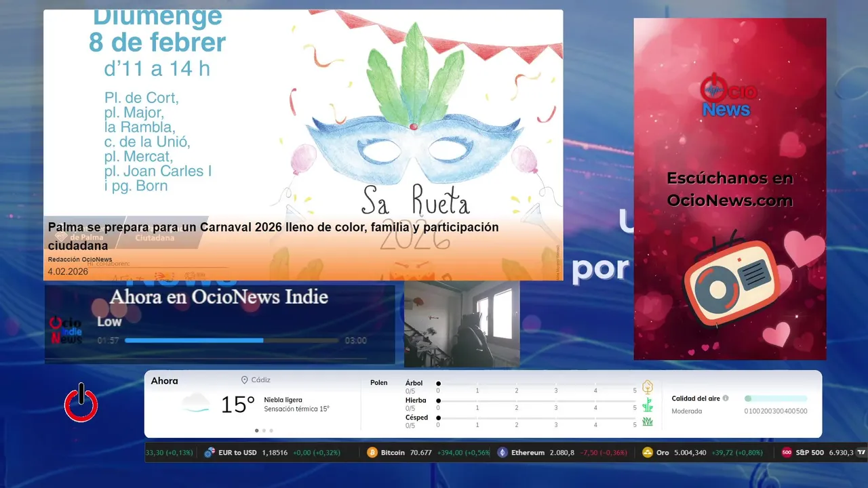Image resolution: width=868 pixels, height=488 pixels.
Task: Click the TradingView logo at ticker end
Action: click(861, 452)
